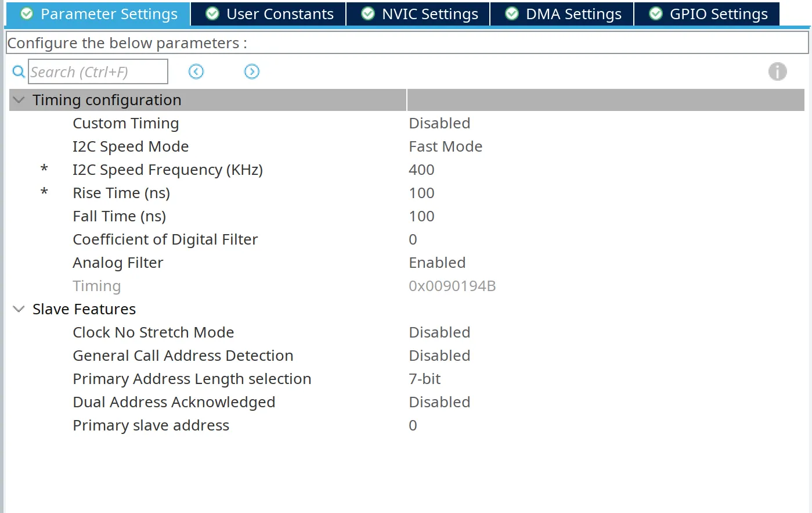The width and height of the screenshot is (812, 513).
Task: Select Coefficient of Digital Filter label
Action: coord(165,239)
